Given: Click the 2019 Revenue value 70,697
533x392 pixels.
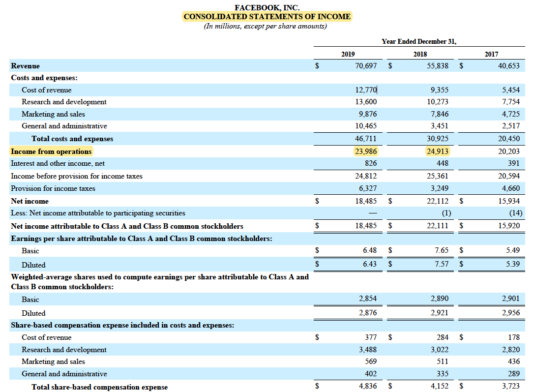Looking at the screenshot, I should pos(366,65).
